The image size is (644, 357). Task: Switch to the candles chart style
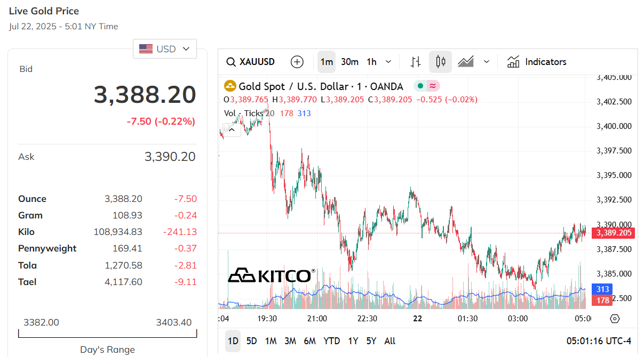tap(441, 62)
